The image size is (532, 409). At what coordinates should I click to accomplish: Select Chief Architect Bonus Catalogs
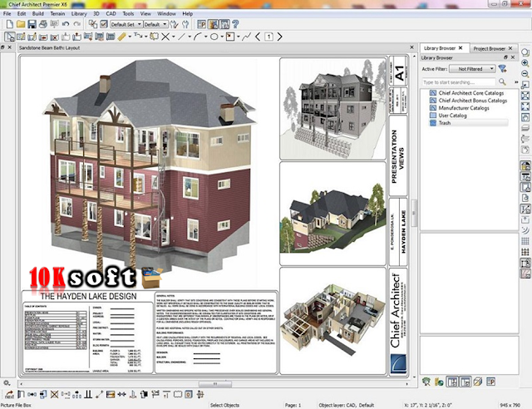(473, 101)
